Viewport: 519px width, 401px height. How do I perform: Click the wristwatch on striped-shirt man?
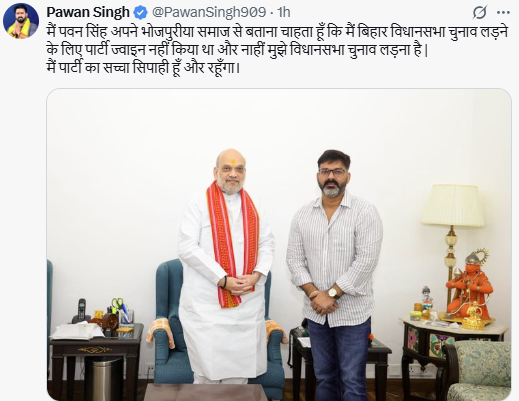pos(333,293)
